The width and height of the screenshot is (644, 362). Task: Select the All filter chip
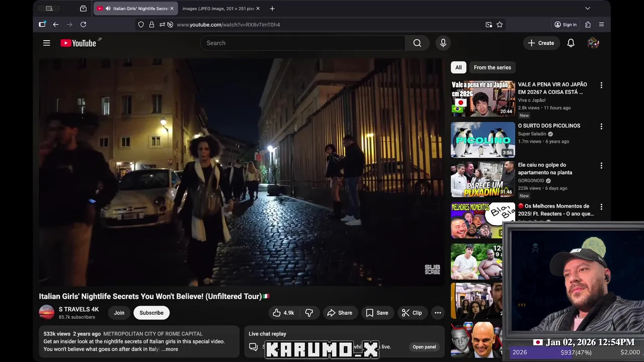click(458, 67)
